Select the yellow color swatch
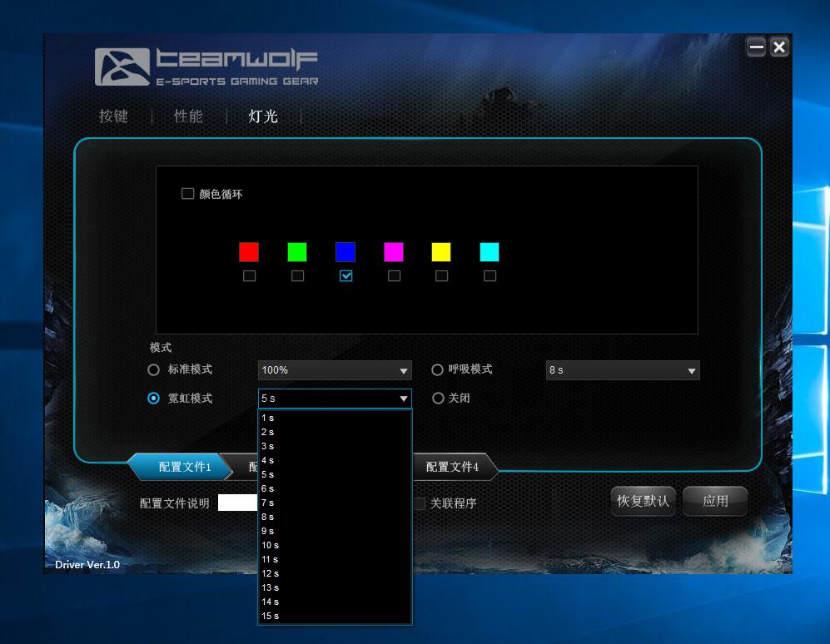This screenshot has height=644, width=830. point(442,252)
